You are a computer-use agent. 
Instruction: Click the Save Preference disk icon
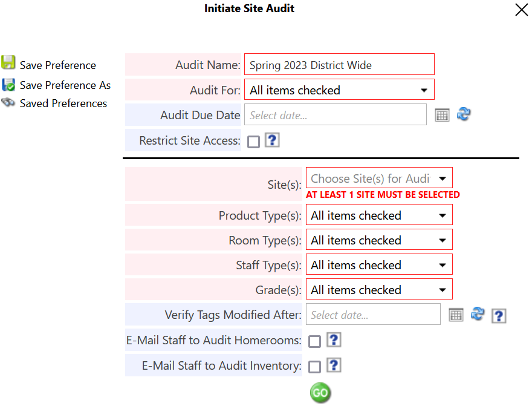(8, 62)
